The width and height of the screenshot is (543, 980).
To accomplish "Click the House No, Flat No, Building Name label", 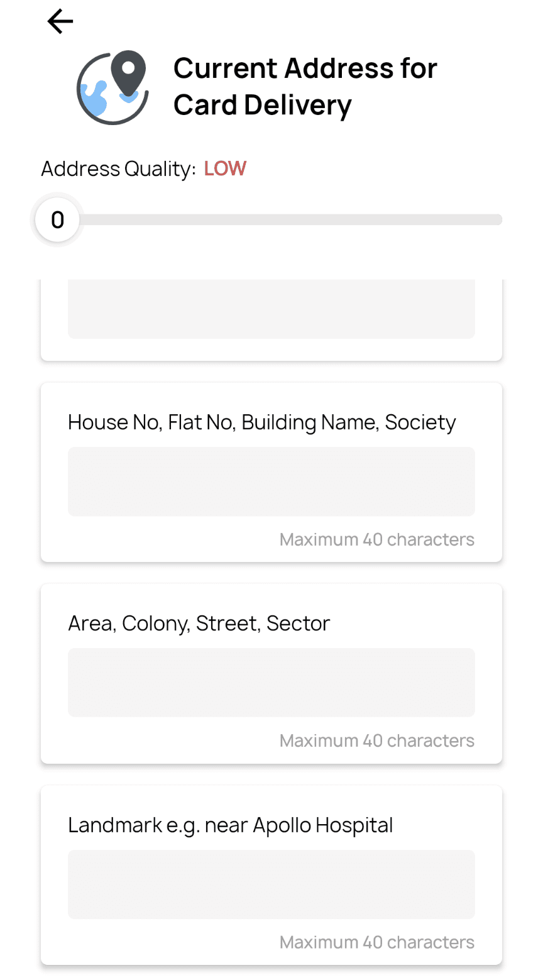I will click(261, 422).
